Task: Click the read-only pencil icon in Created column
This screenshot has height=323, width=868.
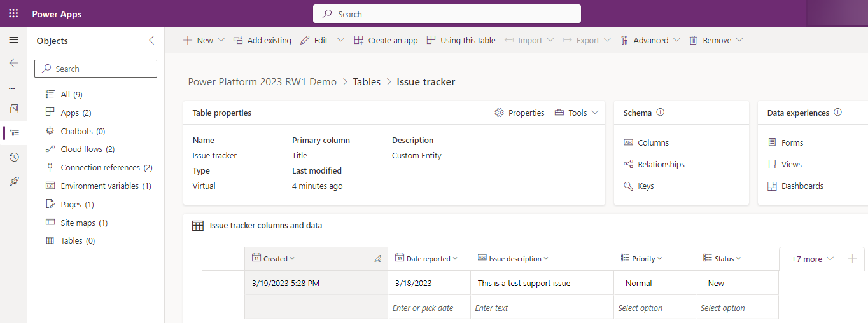Action: [x=377, y=259]
